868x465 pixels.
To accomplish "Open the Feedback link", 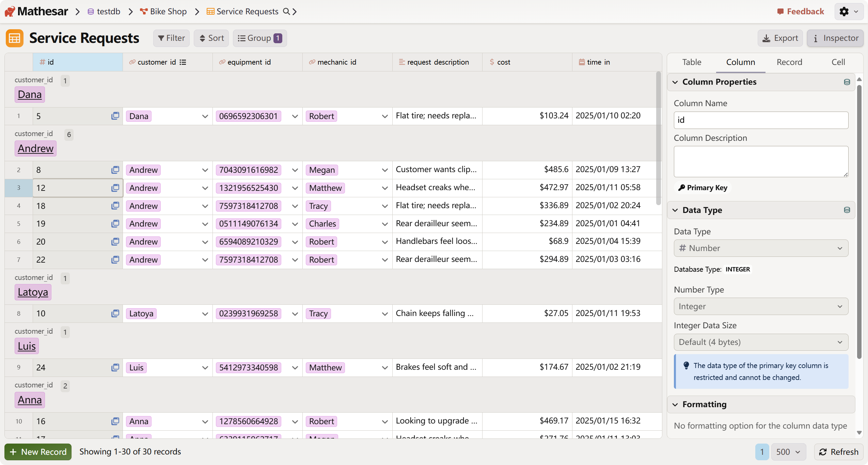I will point(801,12).
